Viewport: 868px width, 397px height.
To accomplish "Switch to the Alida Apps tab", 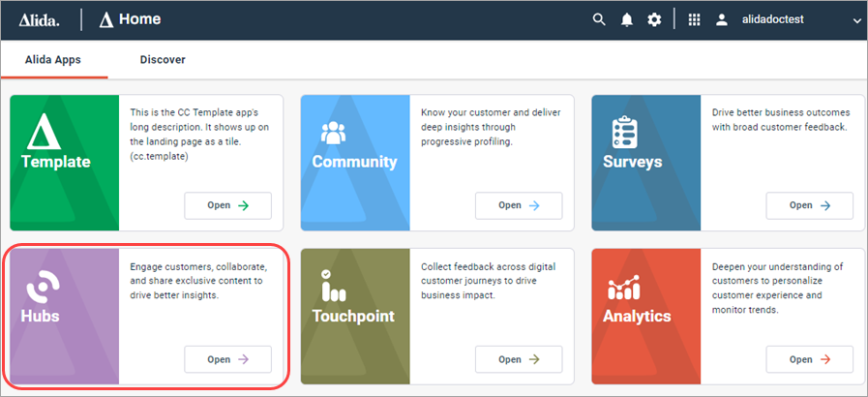I will [x=53, y=60].
